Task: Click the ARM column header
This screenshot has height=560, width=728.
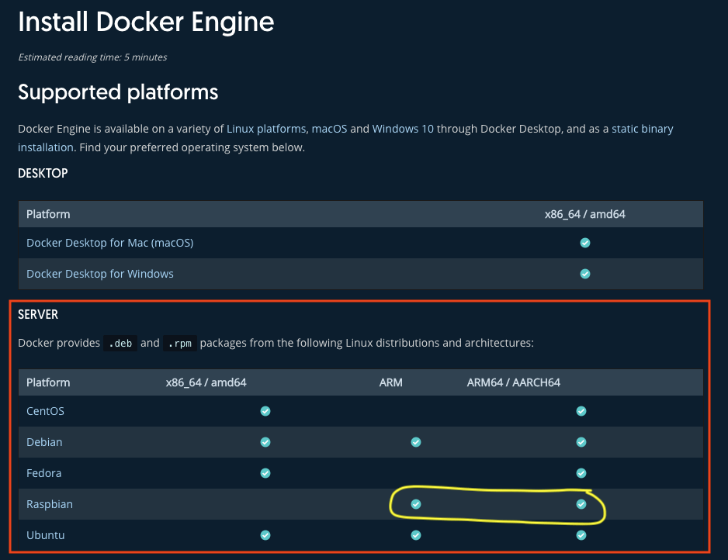Action: pos(391,382)
